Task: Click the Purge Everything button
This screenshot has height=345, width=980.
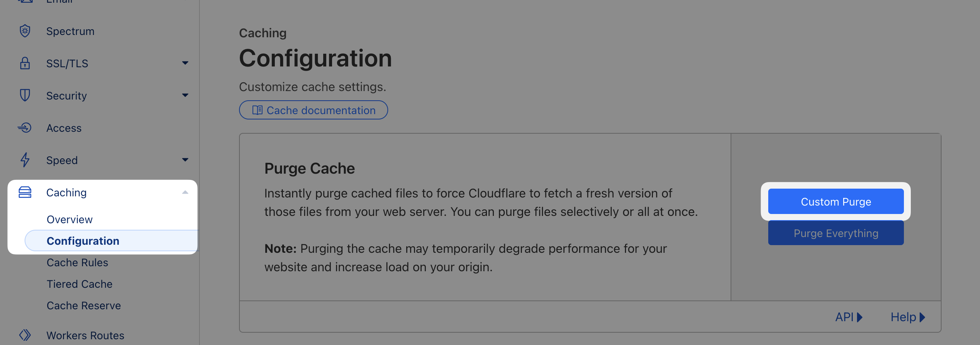Action: point(836,233)
